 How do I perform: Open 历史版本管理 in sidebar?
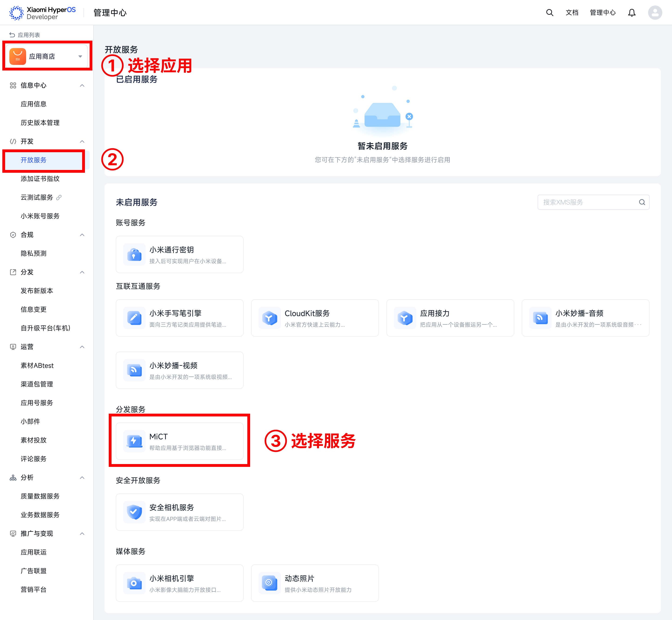click(40, 123)
